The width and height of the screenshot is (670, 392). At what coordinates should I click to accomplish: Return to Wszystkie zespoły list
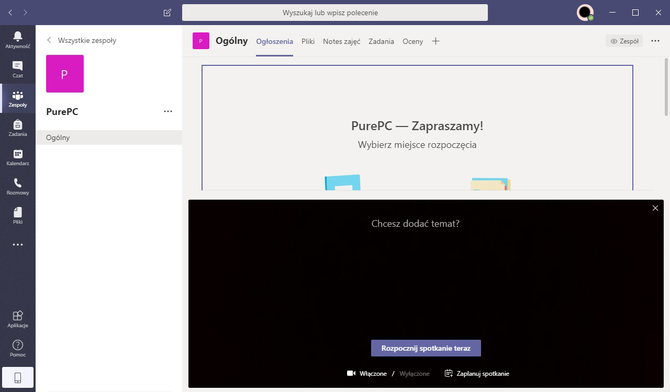81,40
